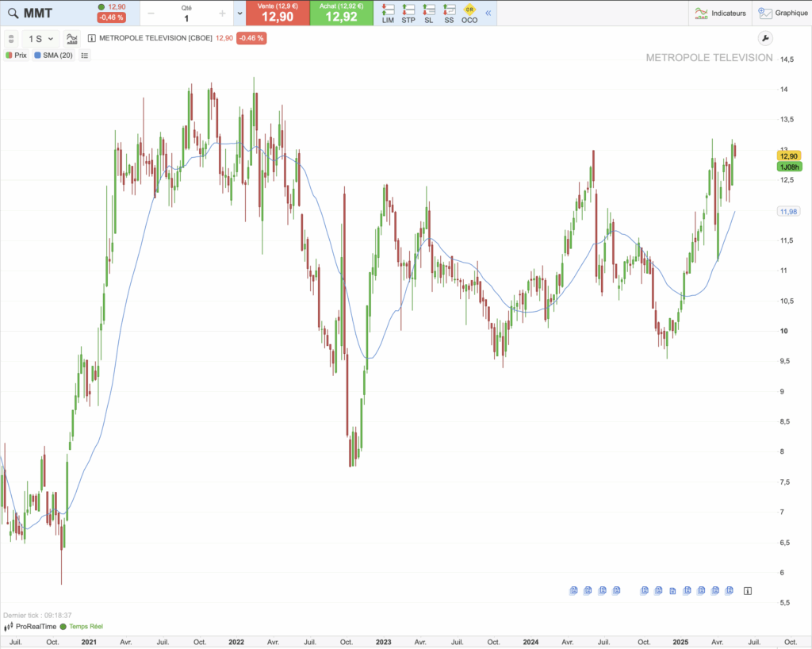The image size is (812, 649).
Task: Click the 2022 label on time axis
Action: pyautogui.click(x=236, y=643)
